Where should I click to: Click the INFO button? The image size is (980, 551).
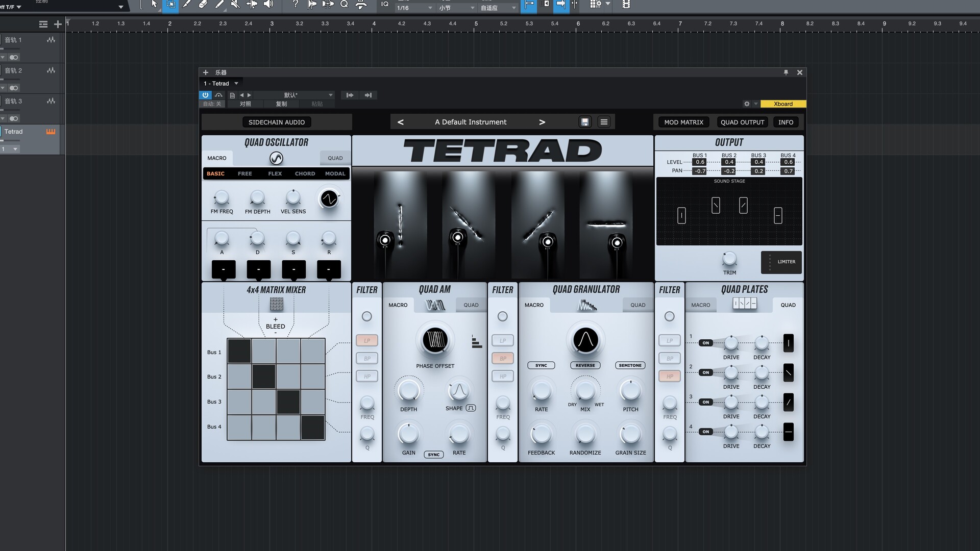pyautogui.click(x=786, y=122)
